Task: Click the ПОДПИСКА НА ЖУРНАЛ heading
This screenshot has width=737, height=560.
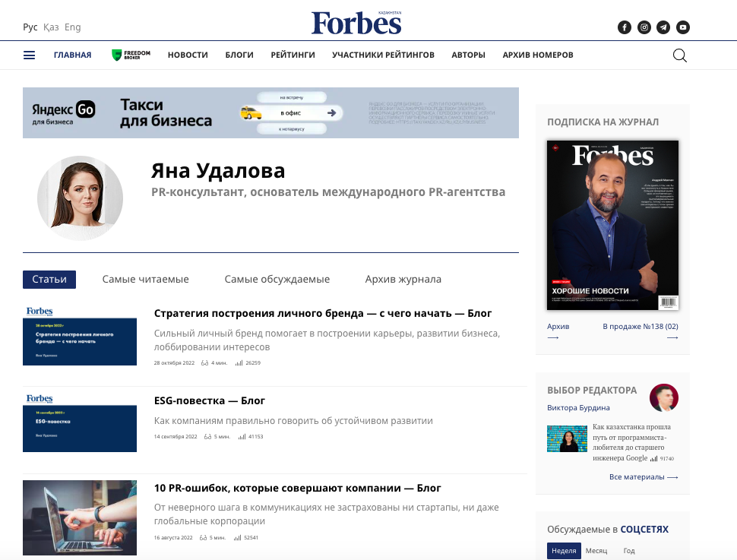Action: (603, 122)
